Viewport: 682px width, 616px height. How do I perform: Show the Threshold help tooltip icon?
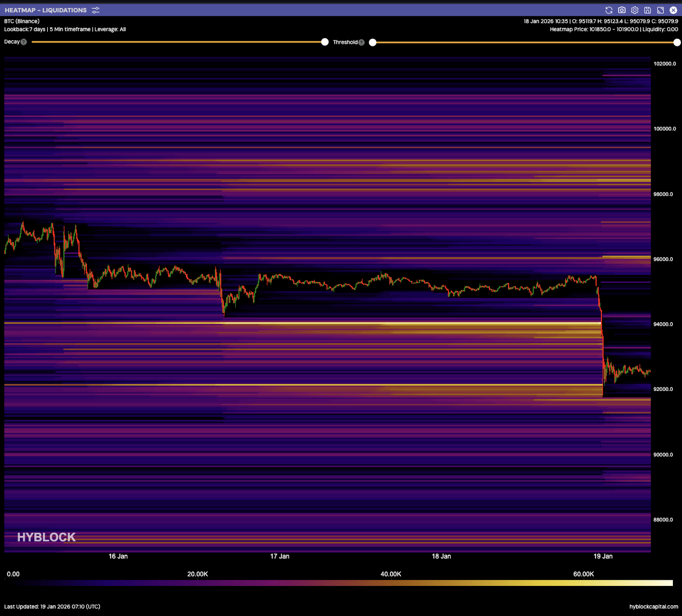(x=361, y=42)
